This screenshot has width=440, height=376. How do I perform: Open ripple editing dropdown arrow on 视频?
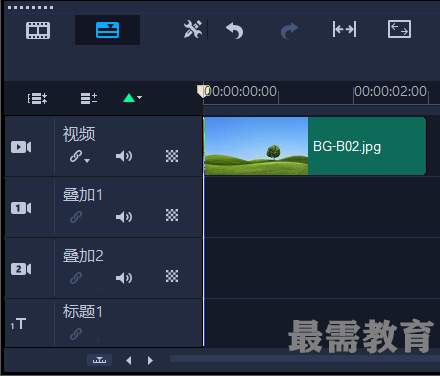click(x=87, y=161)
